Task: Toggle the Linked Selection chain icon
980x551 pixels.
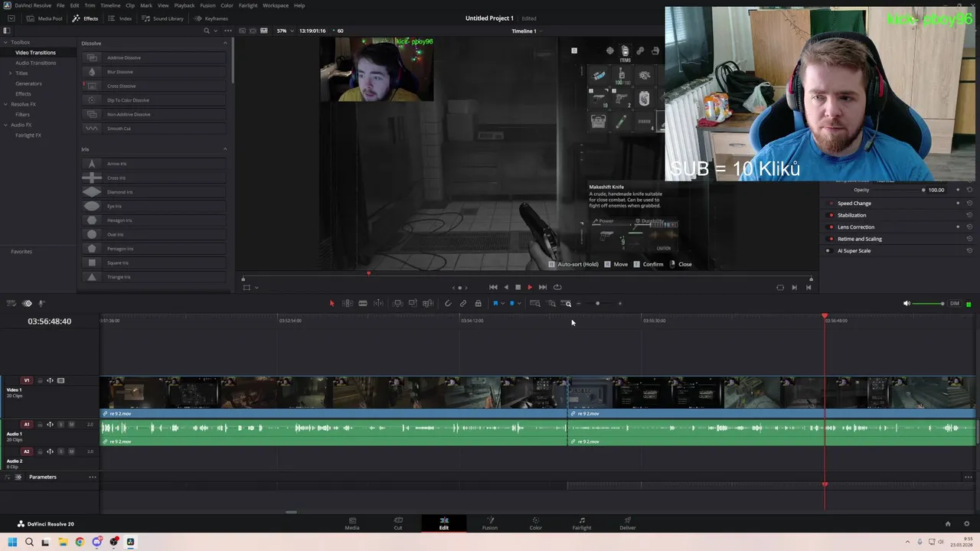Action: (463, 303)
